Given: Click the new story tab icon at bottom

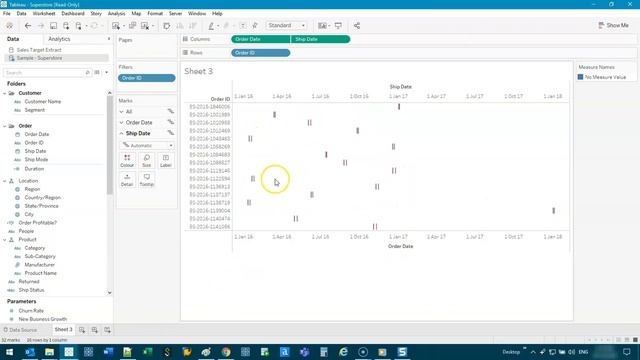Looking at the screenshot, I should pos(107,330).
